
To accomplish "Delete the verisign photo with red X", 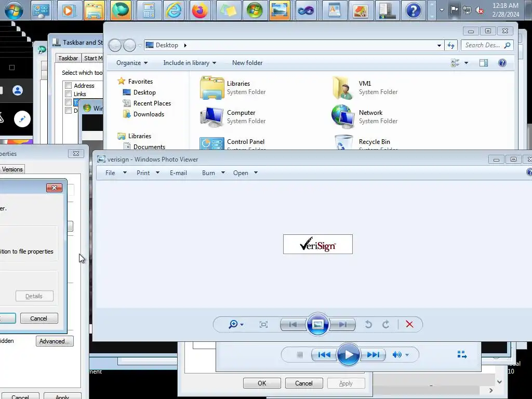I will click(x=409, y=324).
